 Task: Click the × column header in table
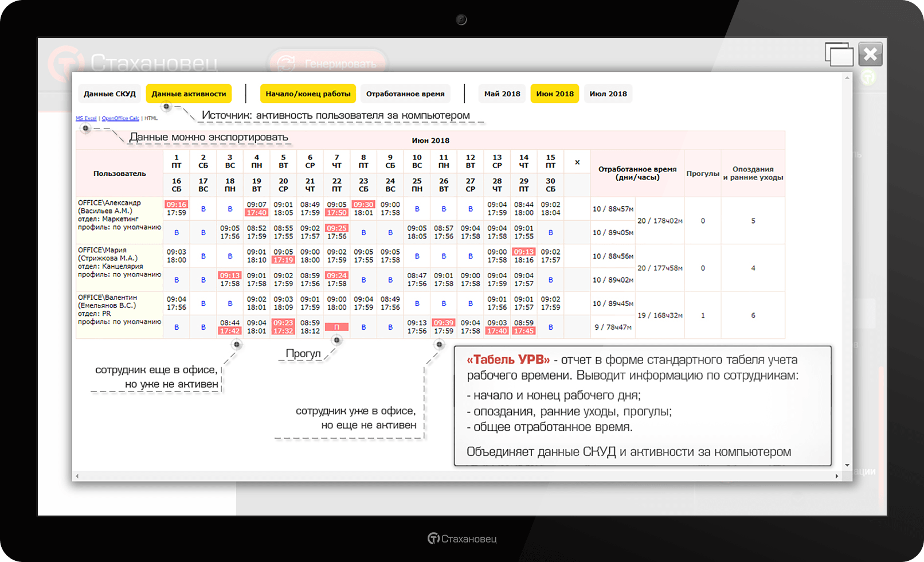click(577, 162)
